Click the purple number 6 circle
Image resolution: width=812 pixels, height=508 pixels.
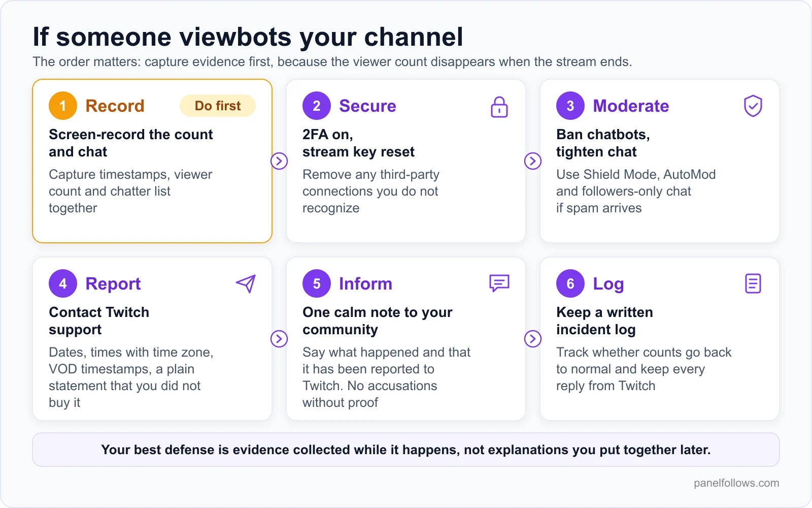pos(570,283)
